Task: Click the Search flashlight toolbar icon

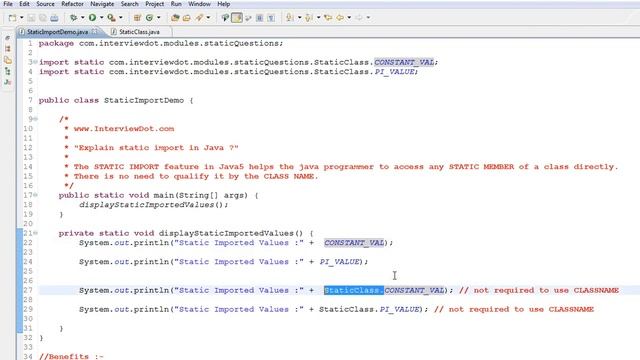Action: pyautogui.click(x=200, y=18)
